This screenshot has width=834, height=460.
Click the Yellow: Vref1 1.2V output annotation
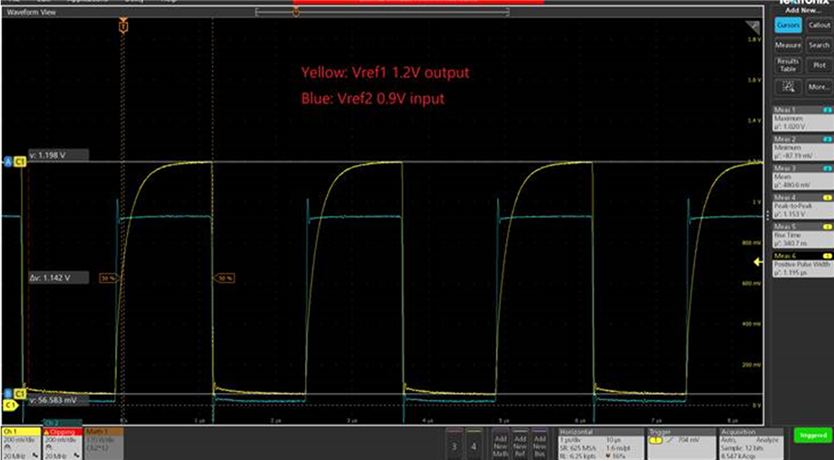[x=385, y=73]
